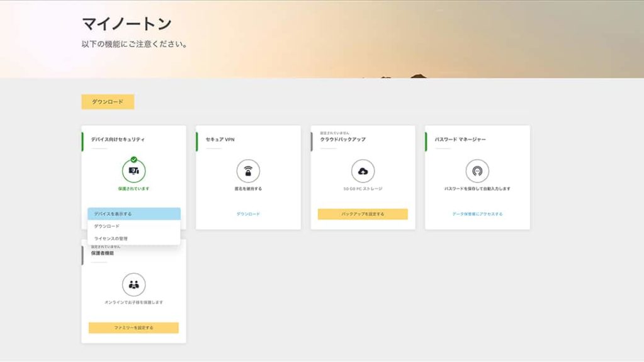This screenshot has height=362, width=644.
Task: Open the データ保管庫にアクセスする link
Action: (477, 213)
